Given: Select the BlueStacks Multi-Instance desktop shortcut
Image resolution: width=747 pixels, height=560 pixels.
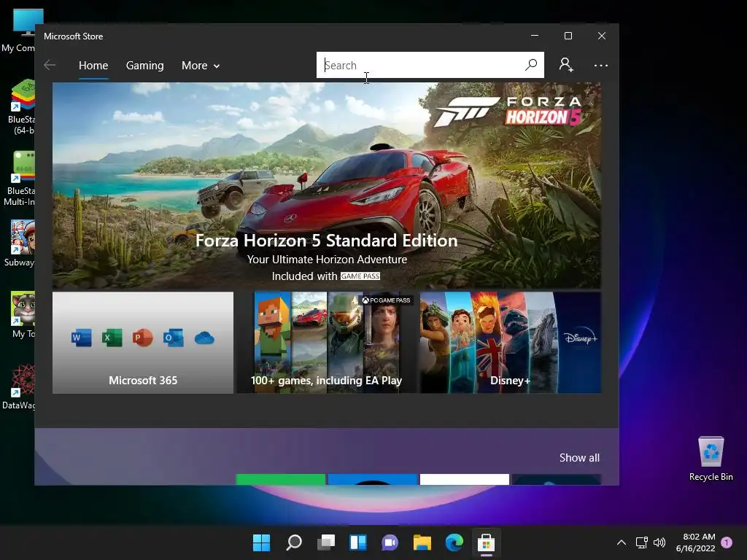Looking at the screenshot, I should pos(19,179).
